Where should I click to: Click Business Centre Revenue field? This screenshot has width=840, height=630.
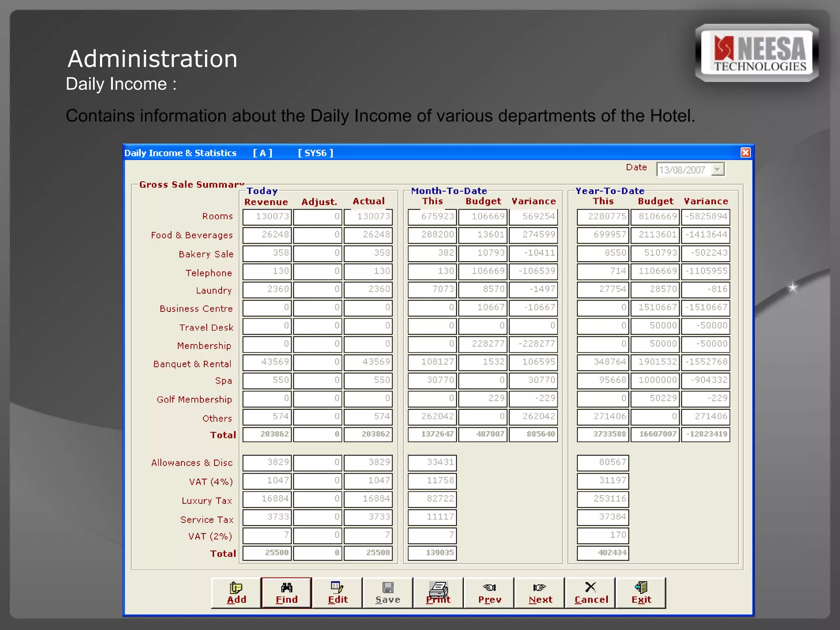267,308
